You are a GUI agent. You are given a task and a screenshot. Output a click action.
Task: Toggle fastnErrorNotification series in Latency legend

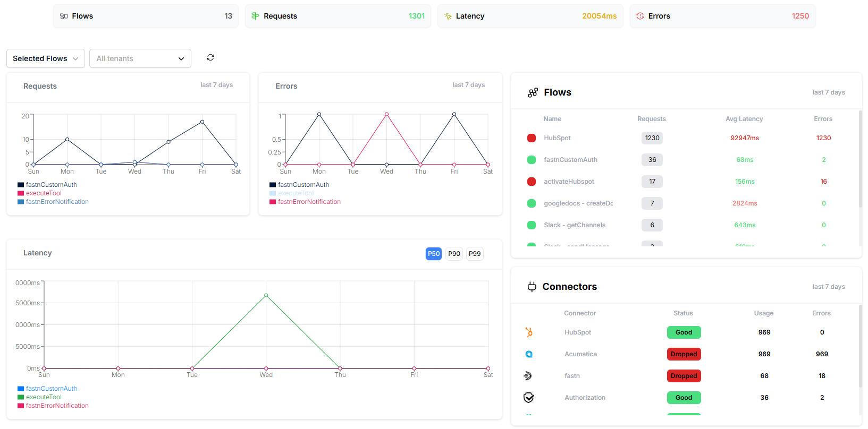point(53,406)
